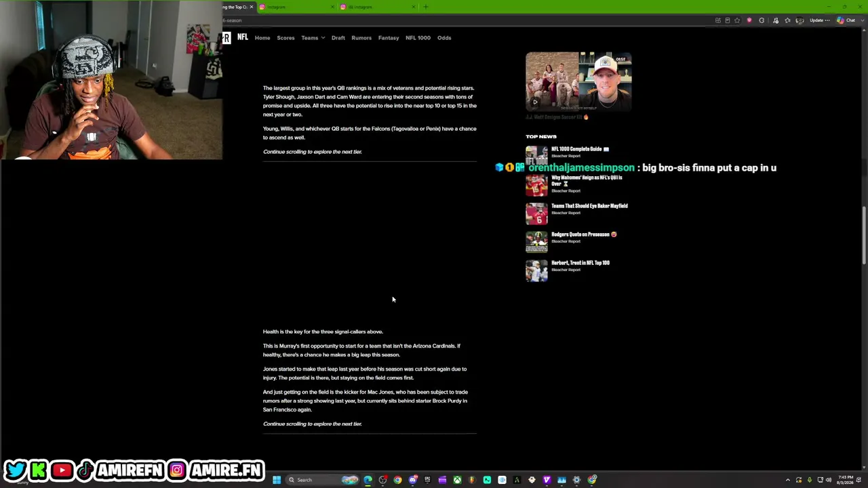
Task: Click the Instagram icon in the overlay
Action: coord(177,470)
